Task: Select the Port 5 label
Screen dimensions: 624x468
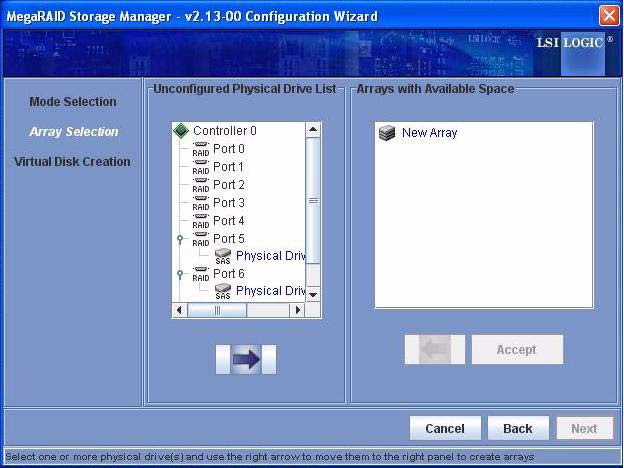Action: 229,238
